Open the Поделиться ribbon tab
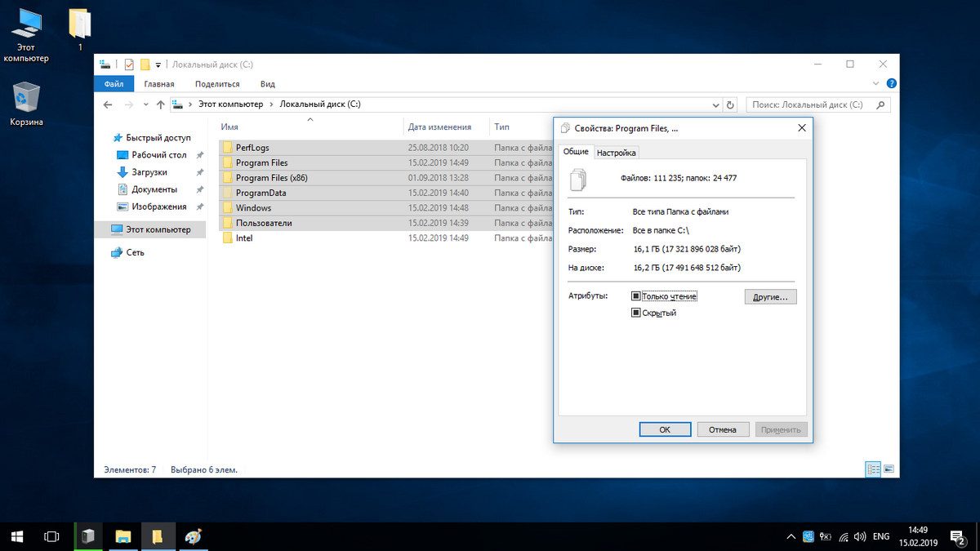This screenshot has height=551, width=980. pos(217,83)
